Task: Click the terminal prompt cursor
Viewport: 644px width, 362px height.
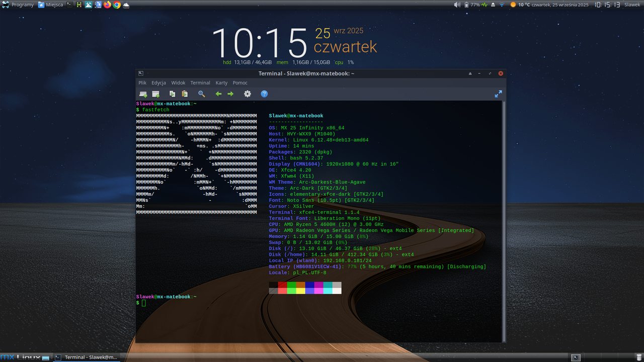Action: point(143,303)
